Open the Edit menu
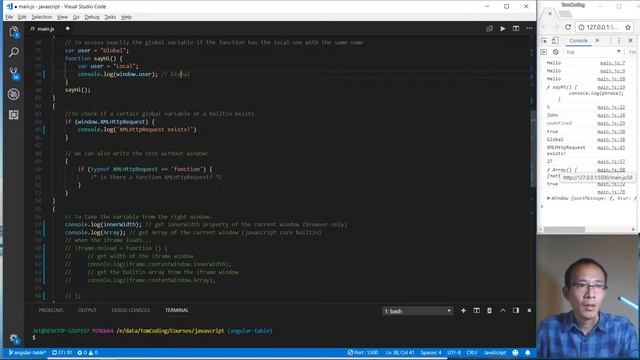 pyautogui.click(x=22, y=17)
